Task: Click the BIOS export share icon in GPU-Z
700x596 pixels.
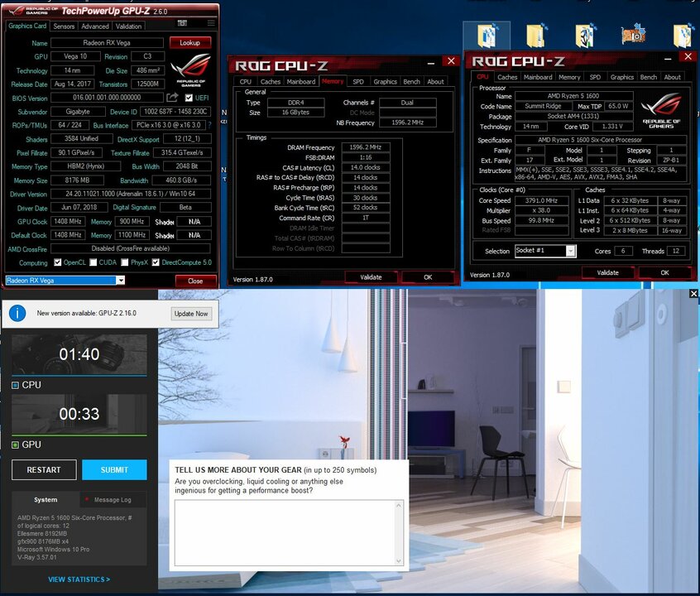Action: click(x=172, y=98)
